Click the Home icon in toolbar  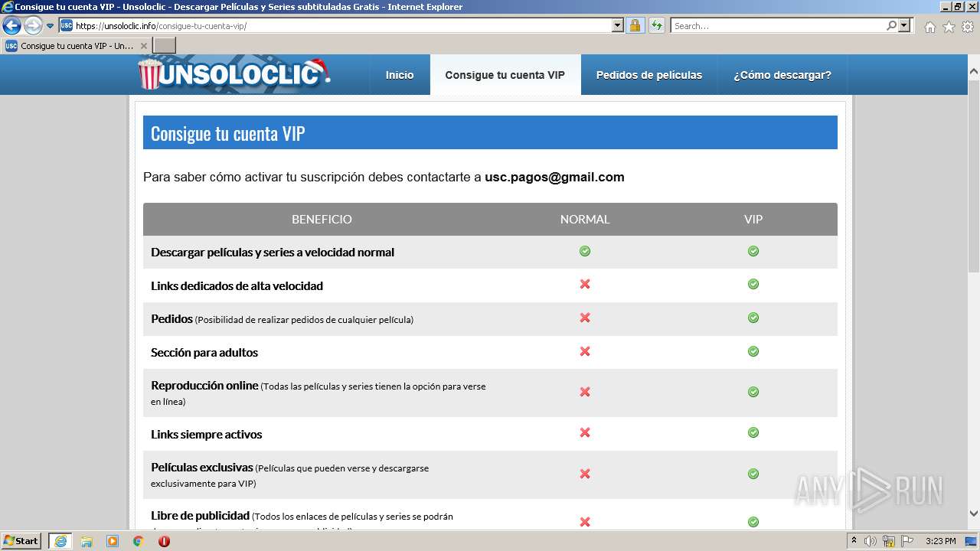point(929,27)
